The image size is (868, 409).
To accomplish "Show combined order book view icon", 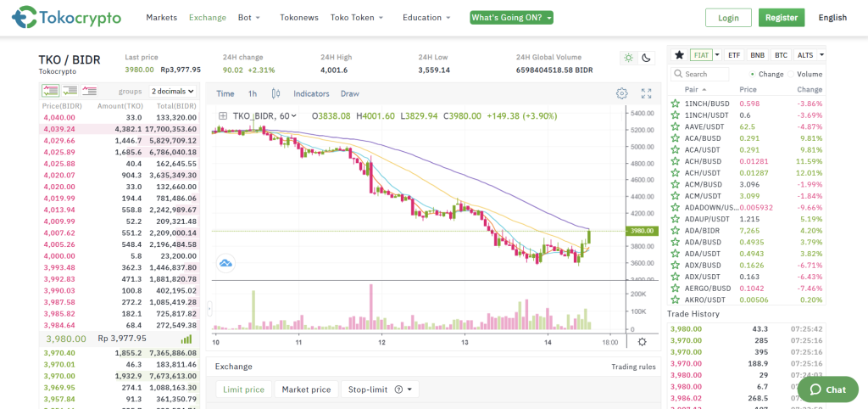I will pos(51,91).
